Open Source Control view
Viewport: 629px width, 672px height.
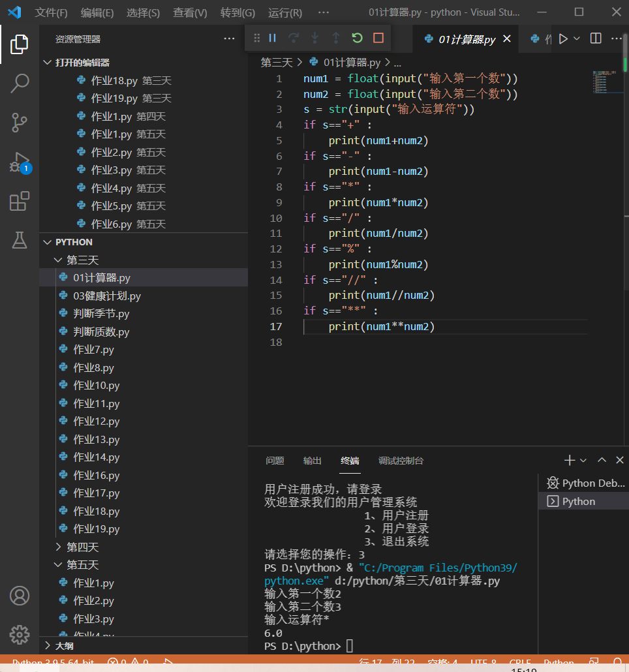(x=20, y=123)
